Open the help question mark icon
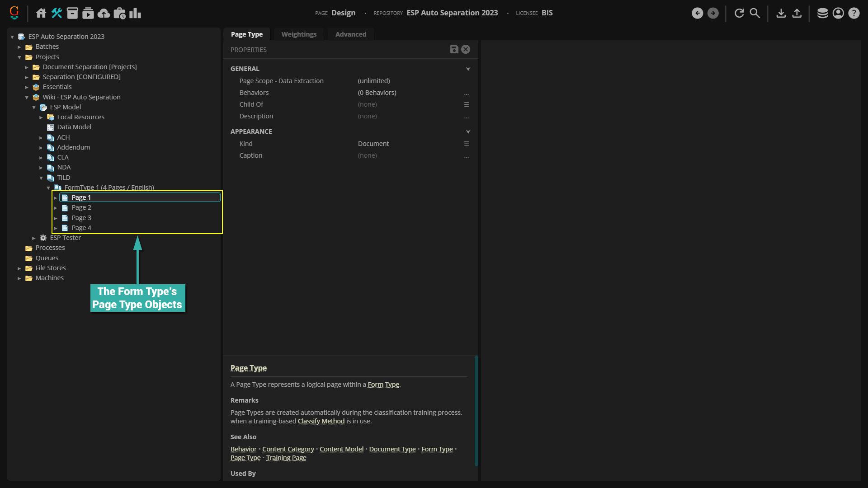Viewport: 868px width, 488px height. click(x=854, y=13)
